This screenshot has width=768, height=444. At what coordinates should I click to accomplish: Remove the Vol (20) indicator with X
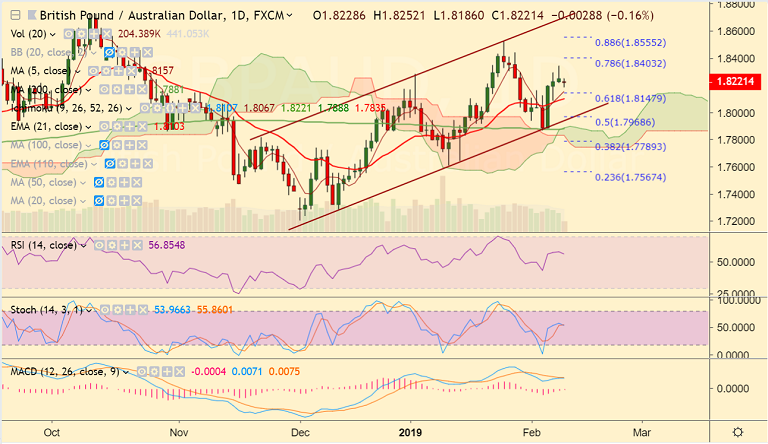(107, 34)
